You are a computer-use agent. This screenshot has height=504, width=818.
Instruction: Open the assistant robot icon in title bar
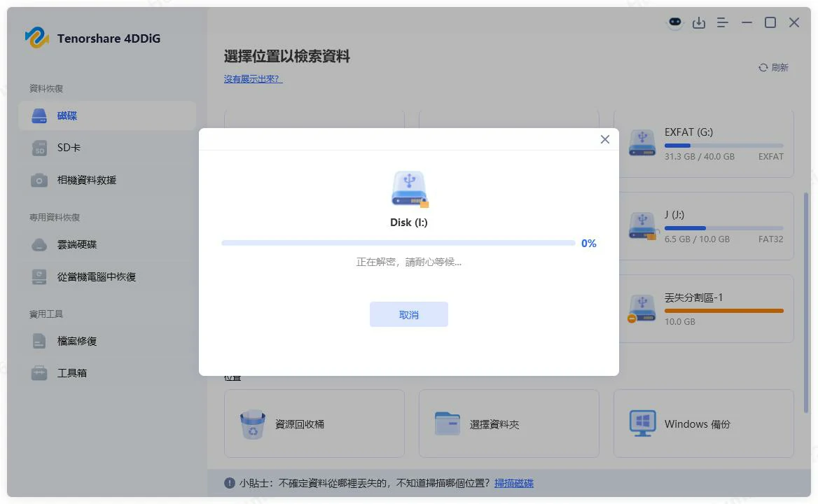(x=675, y=22)
